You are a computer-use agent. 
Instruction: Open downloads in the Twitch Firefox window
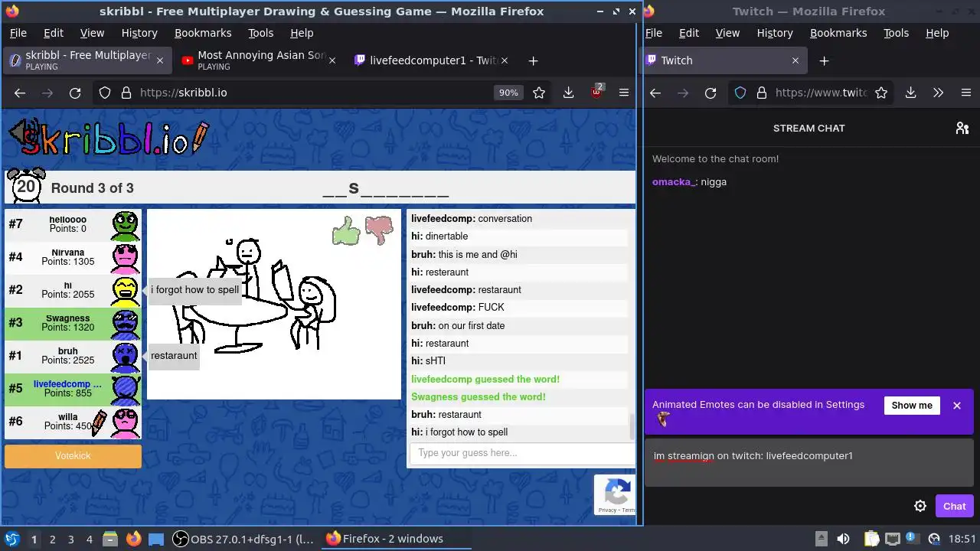point(910,93)
